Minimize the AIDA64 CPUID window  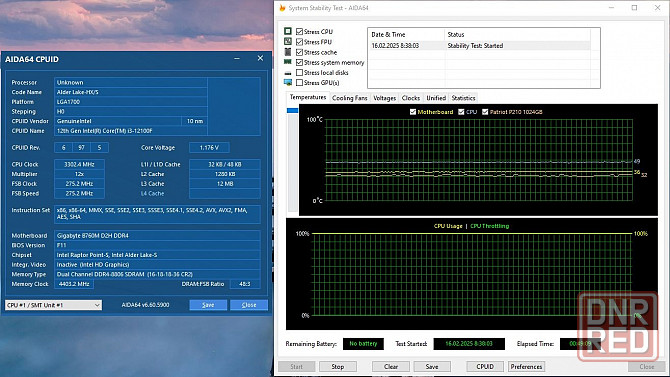237,58
